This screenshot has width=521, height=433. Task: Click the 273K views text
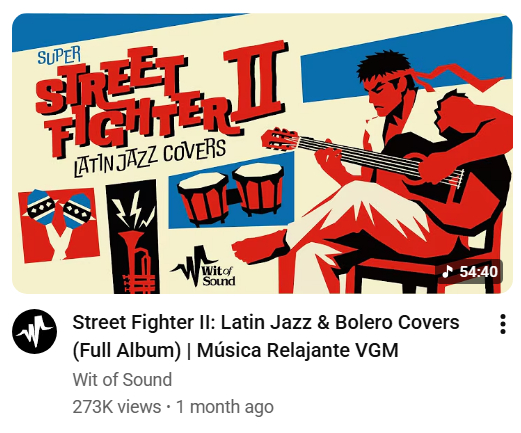pyautogui.click(x=117, y=407)
